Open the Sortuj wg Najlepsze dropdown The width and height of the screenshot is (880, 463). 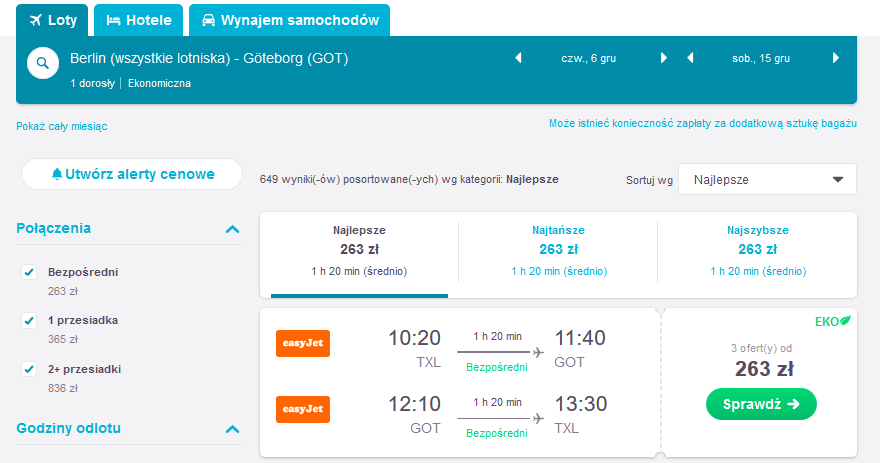(x=767, y=180)
